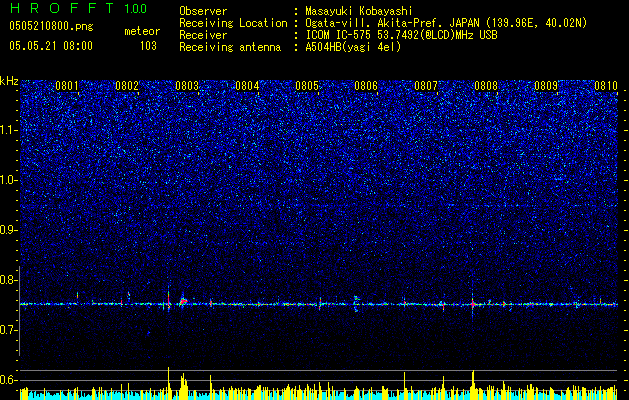629x400 pixels.
Task: Select the meteor count value 103
Action: [148, 46]
